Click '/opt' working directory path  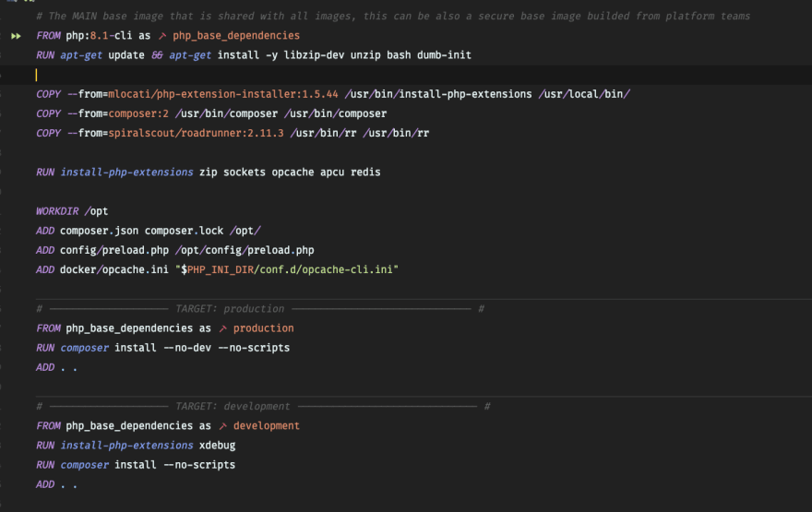(x=96, y=211)
